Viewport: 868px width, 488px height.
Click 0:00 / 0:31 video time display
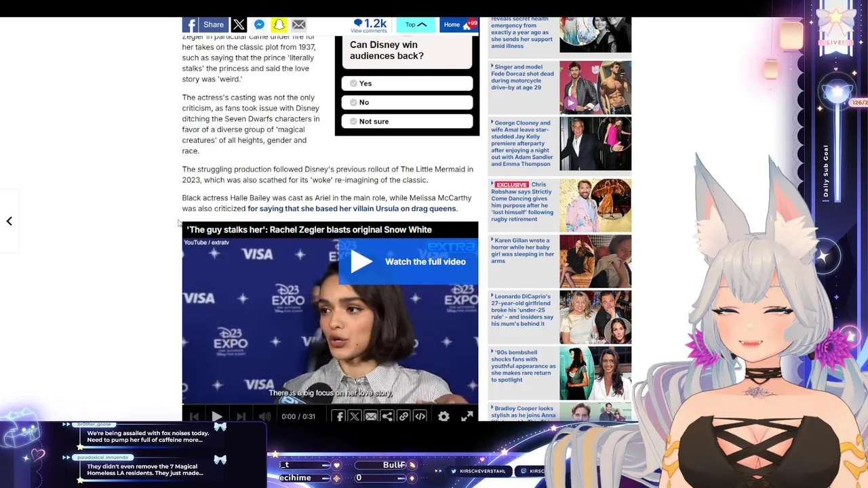click(298, 416)
